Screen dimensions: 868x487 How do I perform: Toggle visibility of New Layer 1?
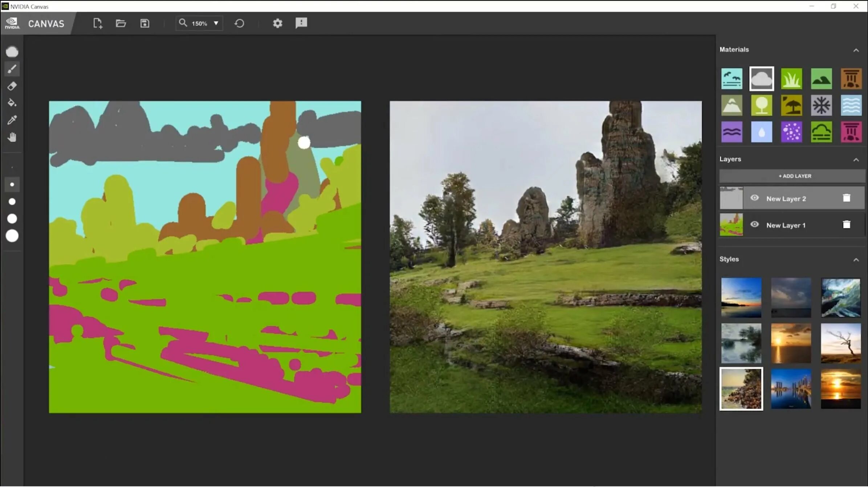(x=754, y=225)
